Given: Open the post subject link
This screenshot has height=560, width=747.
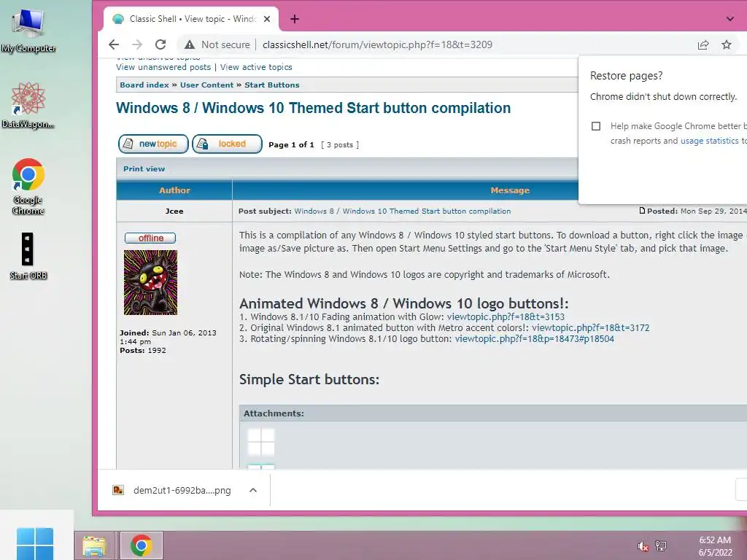Looking at the screenshot, I should [403, 211].
